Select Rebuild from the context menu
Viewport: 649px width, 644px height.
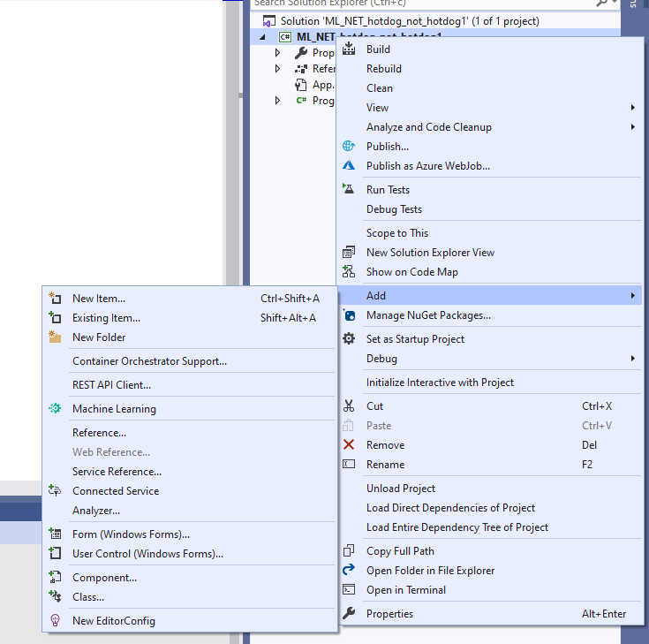point(384,69)
